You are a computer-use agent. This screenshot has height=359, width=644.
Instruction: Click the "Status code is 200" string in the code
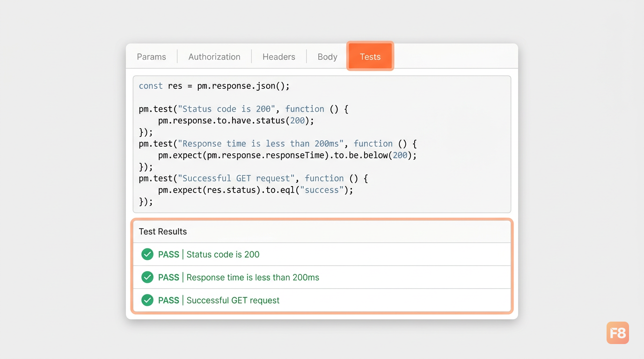click(227, 109)
